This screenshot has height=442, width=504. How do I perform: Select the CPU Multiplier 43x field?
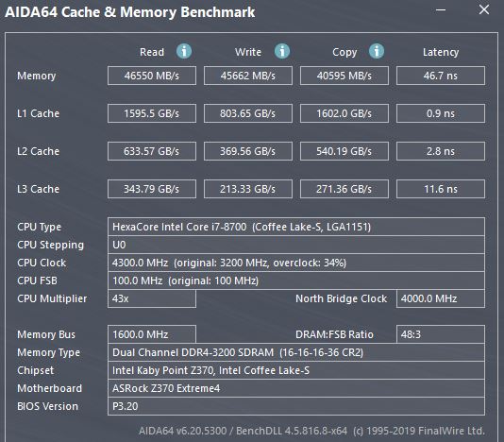point(152,298)
